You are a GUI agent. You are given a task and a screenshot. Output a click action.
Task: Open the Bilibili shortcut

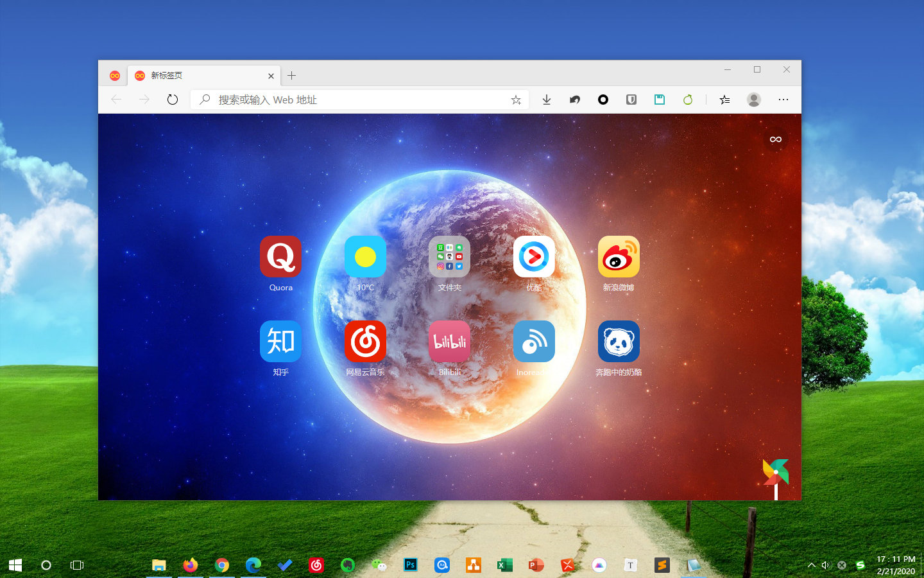pos(449,341)
